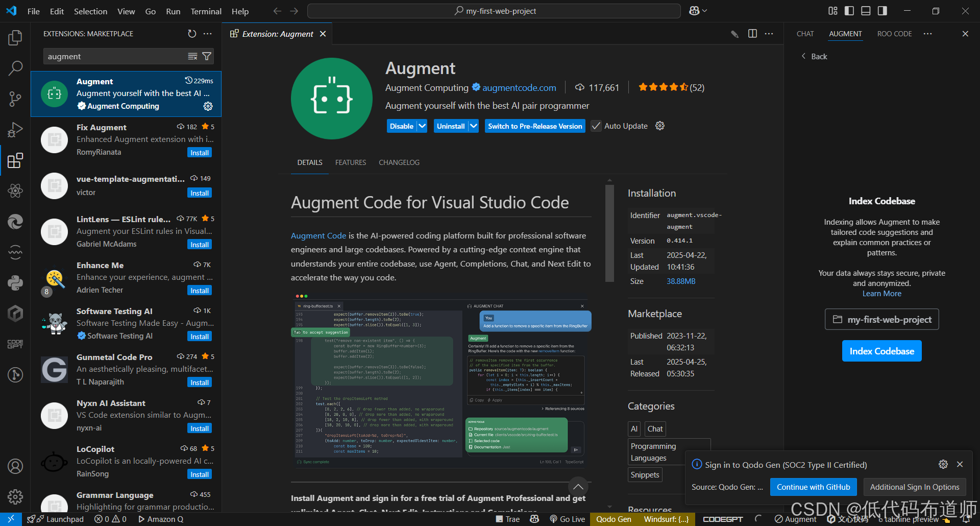This screenshot has height=526, width=980.
Task: Dismiss the Qodo Gen sign-in notification
Action: [x=960, y=464]
